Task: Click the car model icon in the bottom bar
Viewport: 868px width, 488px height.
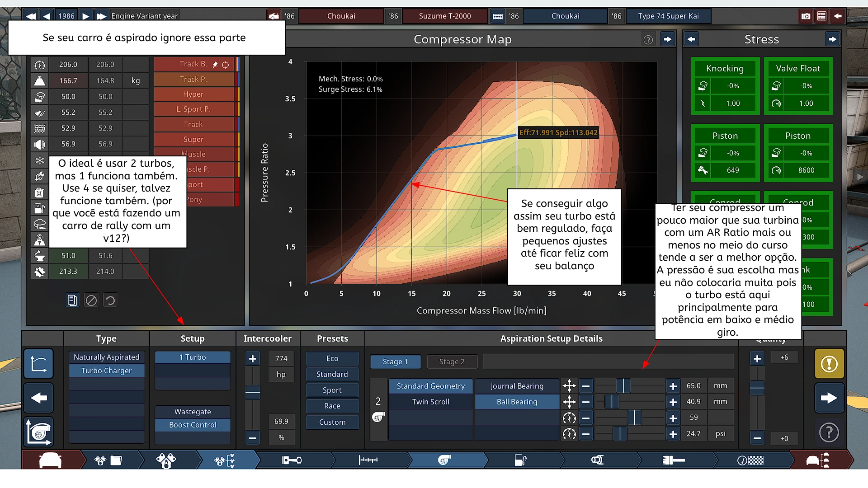Action: 50,460
